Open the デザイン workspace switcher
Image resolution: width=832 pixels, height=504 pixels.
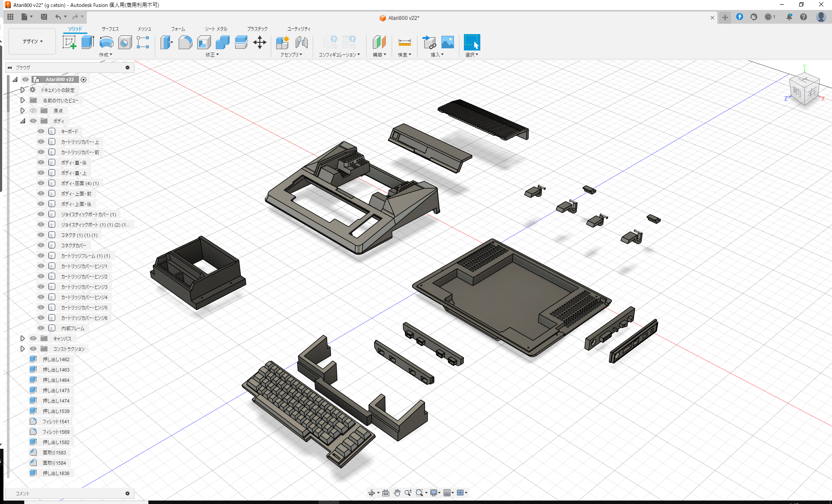click(32, 41)
